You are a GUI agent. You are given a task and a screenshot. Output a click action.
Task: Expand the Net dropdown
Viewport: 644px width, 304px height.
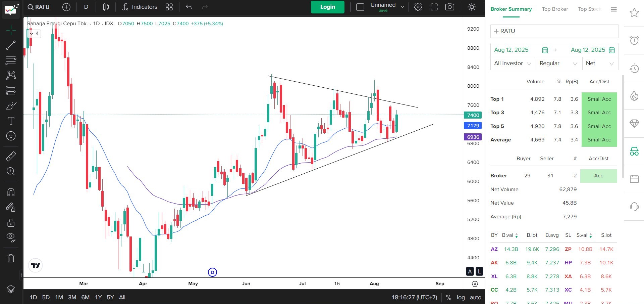pyautogui.click(x=600, y=63)
